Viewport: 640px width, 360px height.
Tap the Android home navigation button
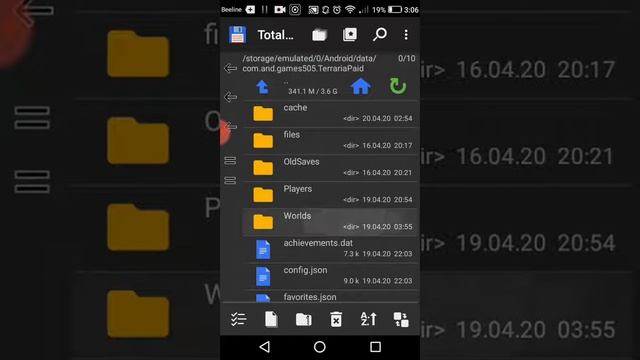click(x=320, y=347)
